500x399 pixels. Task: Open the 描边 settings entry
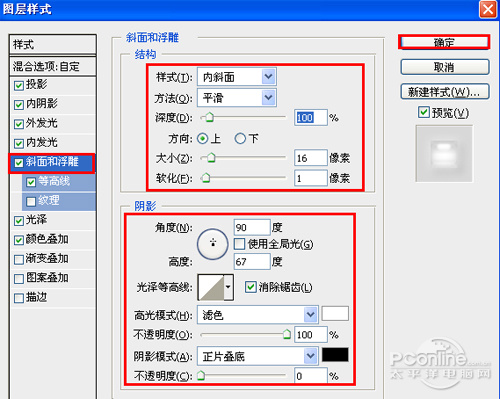click(x=37, y=297)
